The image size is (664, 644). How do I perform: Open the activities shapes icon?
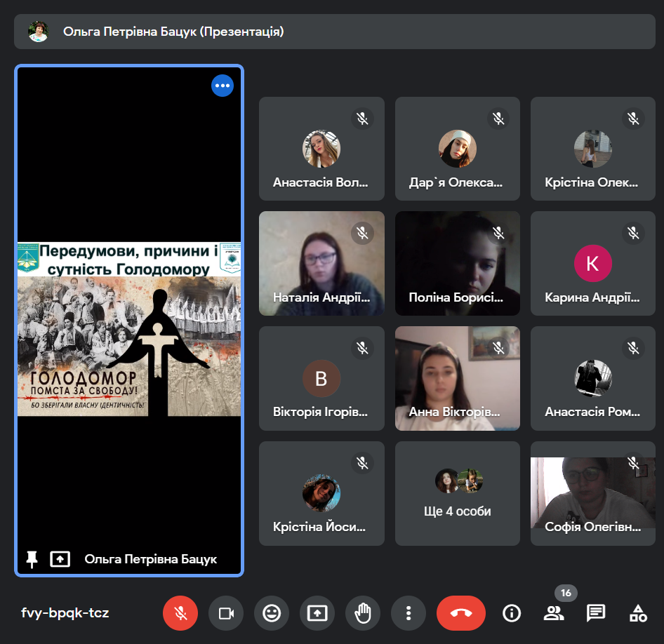[x=638, y=613]
